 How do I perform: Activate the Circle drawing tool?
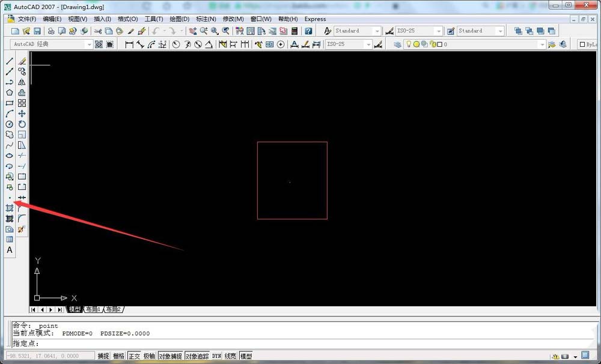8,124
